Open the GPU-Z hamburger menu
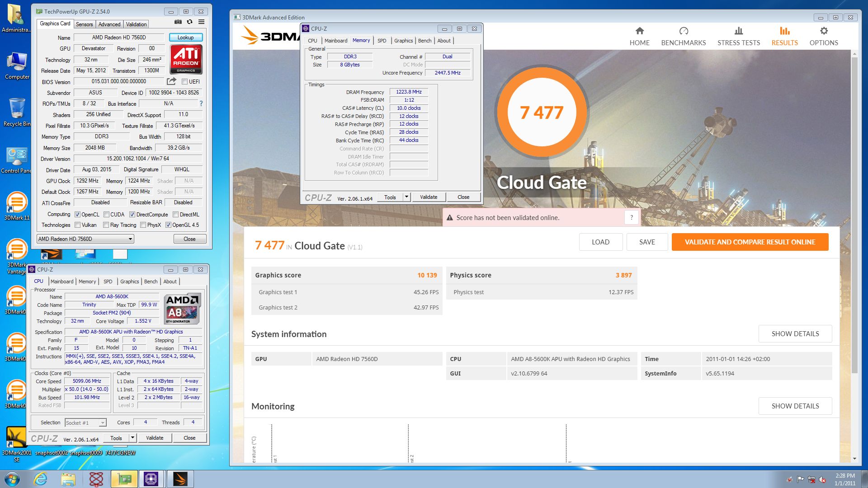 click(x=202, y=22)
